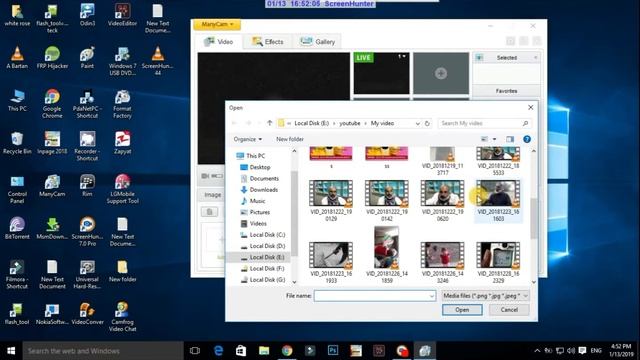Open This PC desktop icon
Image resolution: width=640 pixels, height=360 pixels.
tap(17, 100)
